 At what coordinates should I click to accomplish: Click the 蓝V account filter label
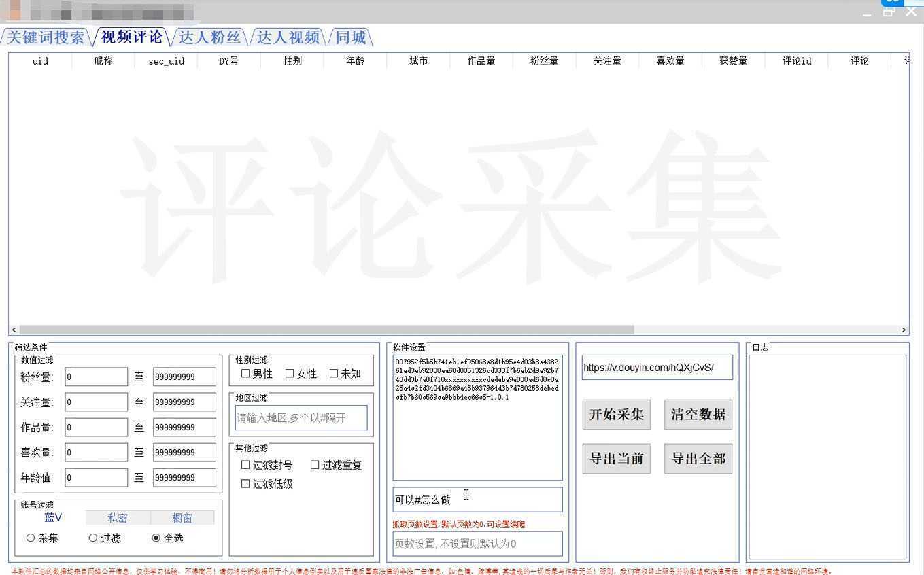pos(54,517)
